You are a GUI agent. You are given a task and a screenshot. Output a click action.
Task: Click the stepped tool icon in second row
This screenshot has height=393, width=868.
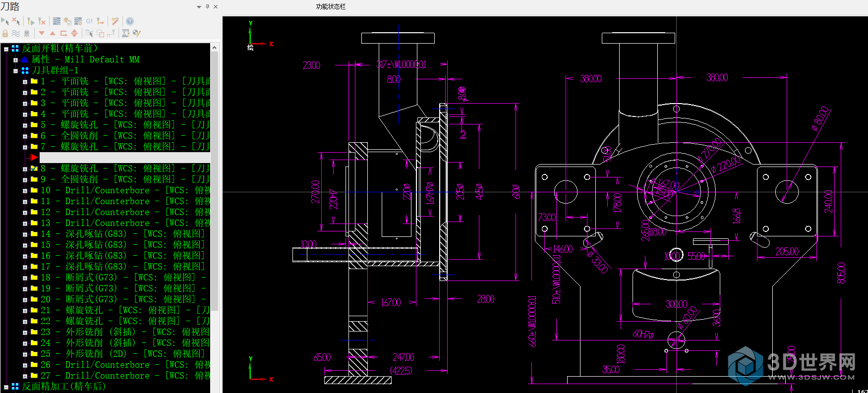[x=111, y=33]
